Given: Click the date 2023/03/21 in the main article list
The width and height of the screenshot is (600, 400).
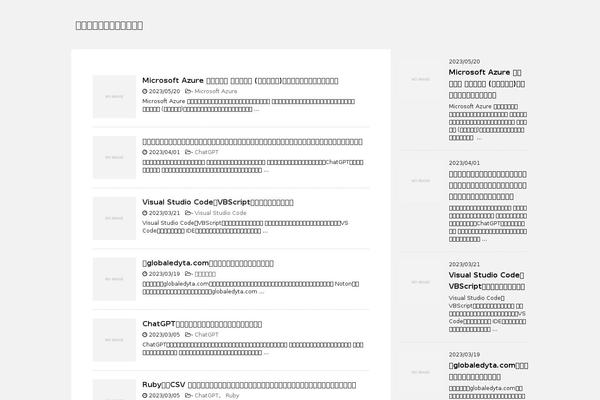Looking at the screenshot, I should point(164,213).
